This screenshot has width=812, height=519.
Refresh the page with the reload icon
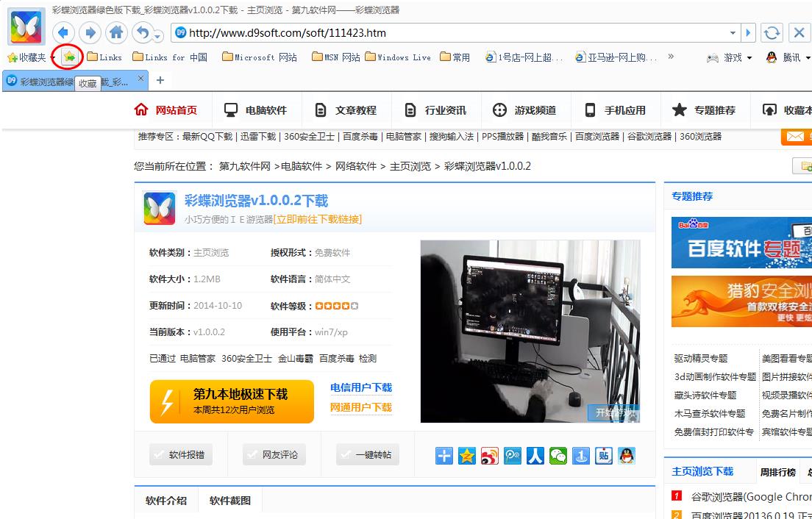[772, 33]
